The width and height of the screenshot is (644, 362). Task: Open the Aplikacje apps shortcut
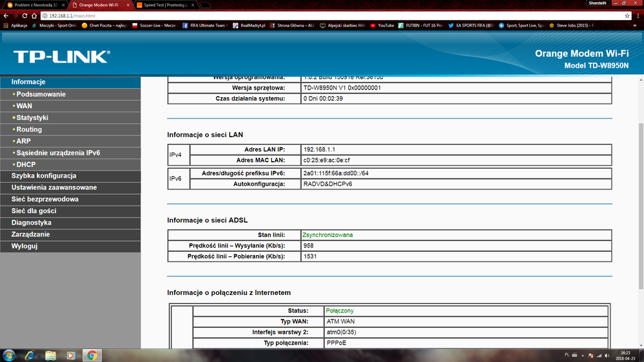pos(16,26)
